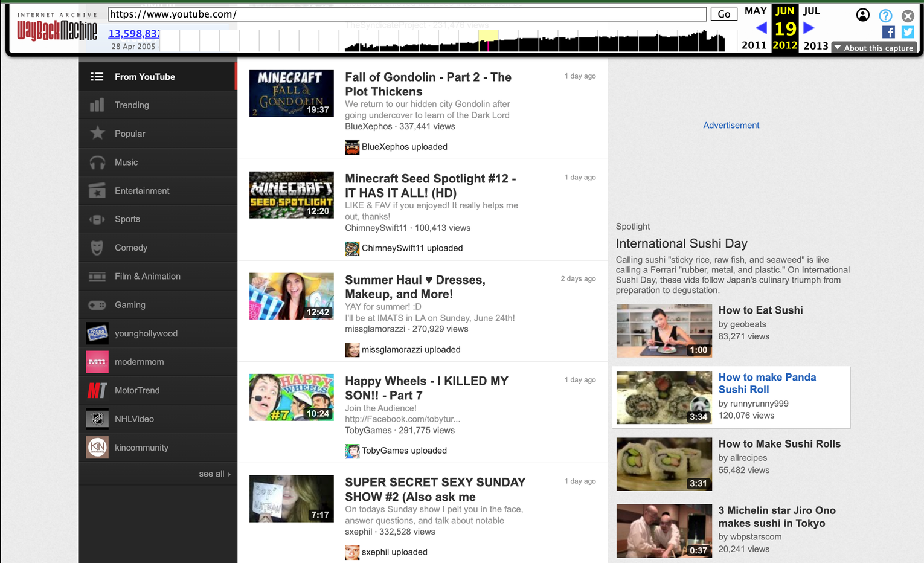This screenshot has height=563, width=924.
Task: Select the From YouTube menu item
Action: point(145,77)
